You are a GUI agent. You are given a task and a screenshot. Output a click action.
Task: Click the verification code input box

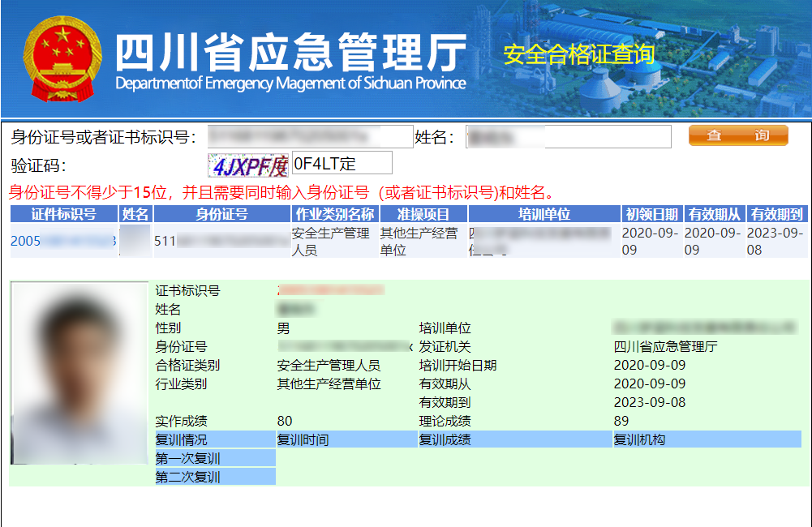pos(342,163)
